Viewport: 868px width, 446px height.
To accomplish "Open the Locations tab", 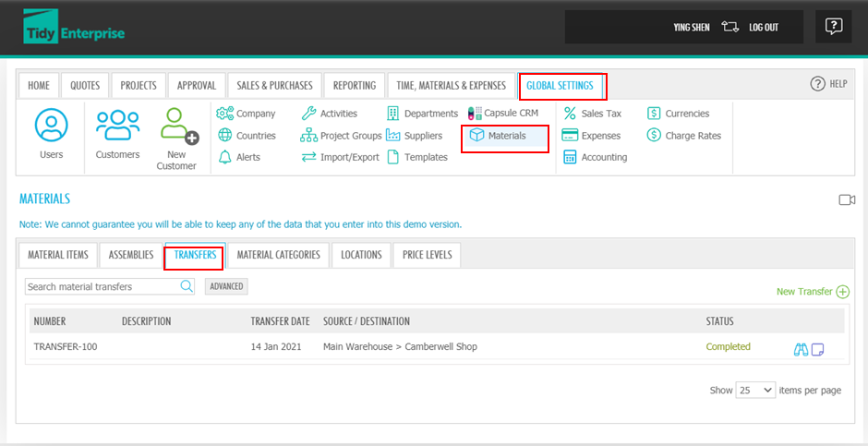I will coord(361,255).
